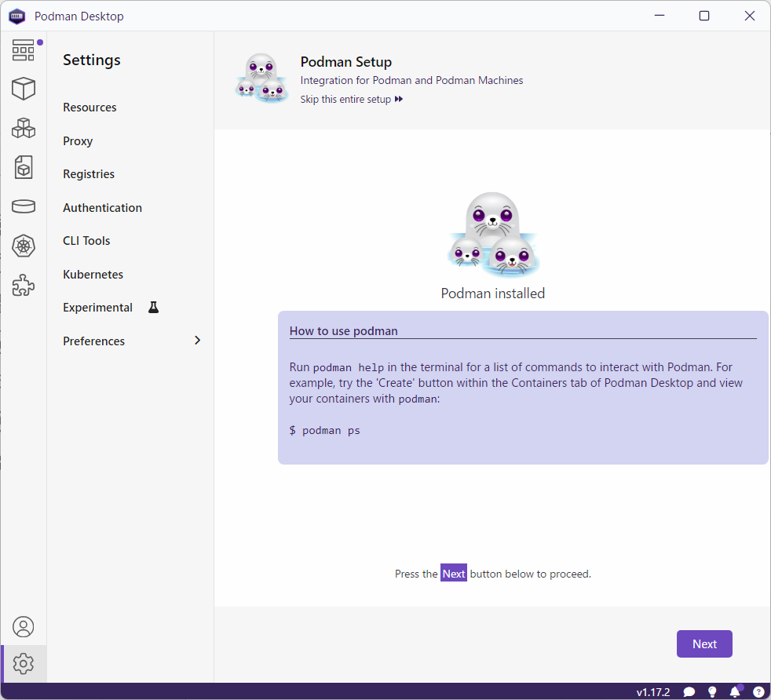The height and width of the screenshot is (700, 771).
Task: Go to CLI Tools settings
Action: [86, 241]
